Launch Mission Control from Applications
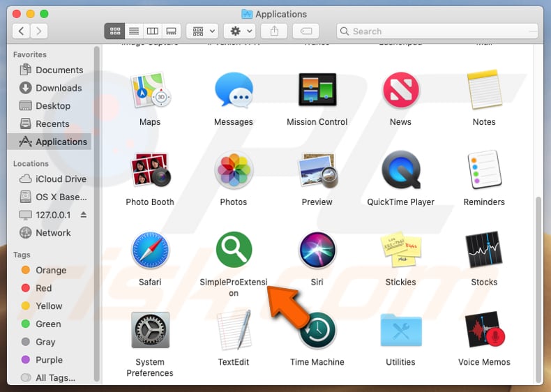Viewport: 551px width, 392px height. pyautogui.click(x=317, y=90)
